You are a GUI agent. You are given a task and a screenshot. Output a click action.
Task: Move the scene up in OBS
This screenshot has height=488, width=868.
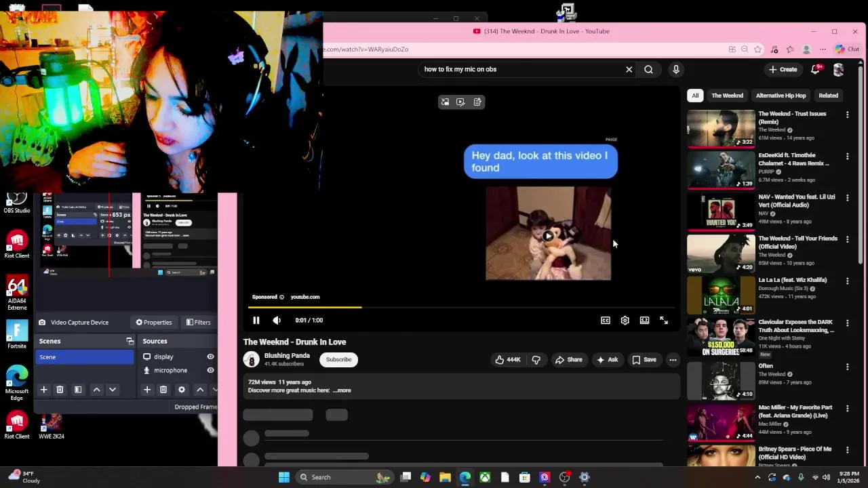coord(96,390)
